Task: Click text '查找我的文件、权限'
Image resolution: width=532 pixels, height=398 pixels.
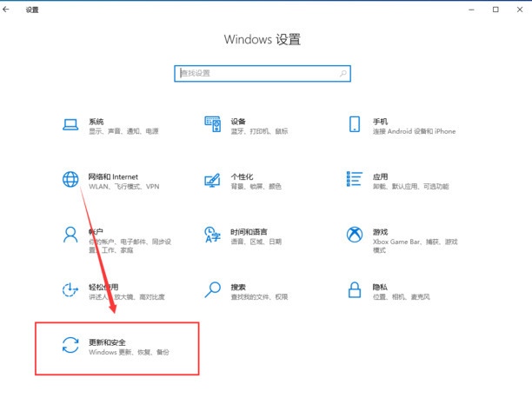Action: (x=259, y=297)
